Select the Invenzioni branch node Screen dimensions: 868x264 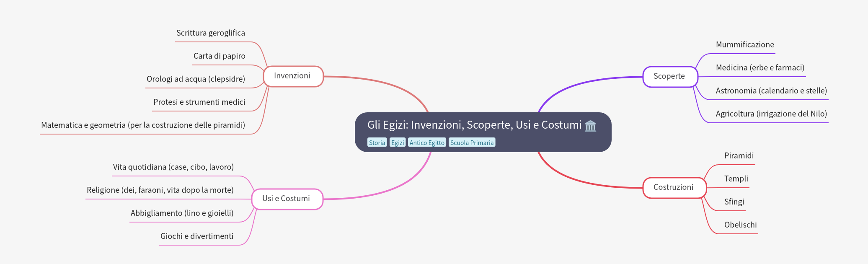[292, 76]
